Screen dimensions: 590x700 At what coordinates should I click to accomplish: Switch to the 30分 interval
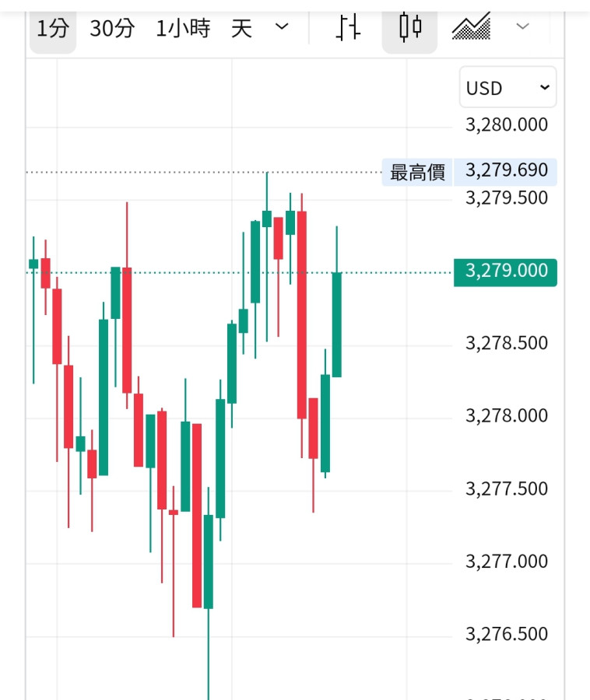pos(112,30)
